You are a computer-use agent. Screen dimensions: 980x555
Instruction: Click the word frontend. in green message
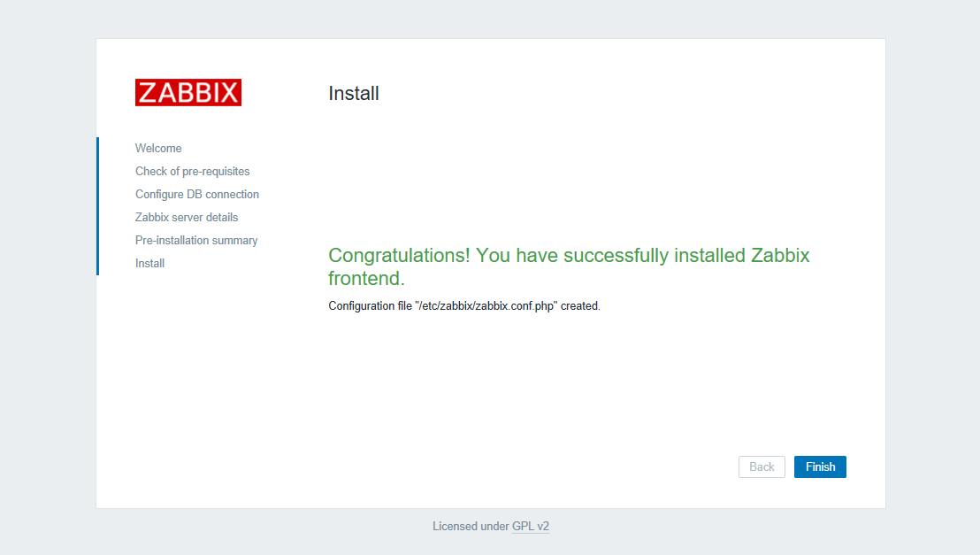[x=366, y=279]
